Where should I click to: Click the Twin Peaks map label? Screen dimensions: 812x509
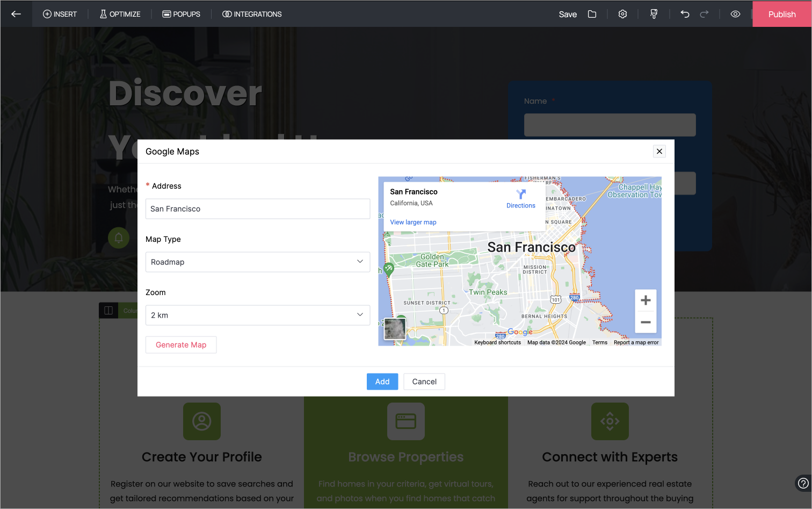[488, 292]
